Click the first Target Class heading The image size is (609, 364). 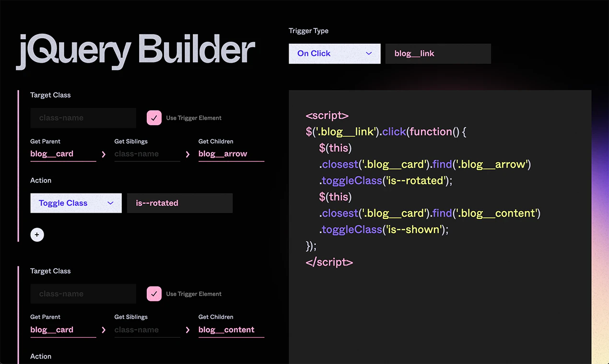point(50,95)
